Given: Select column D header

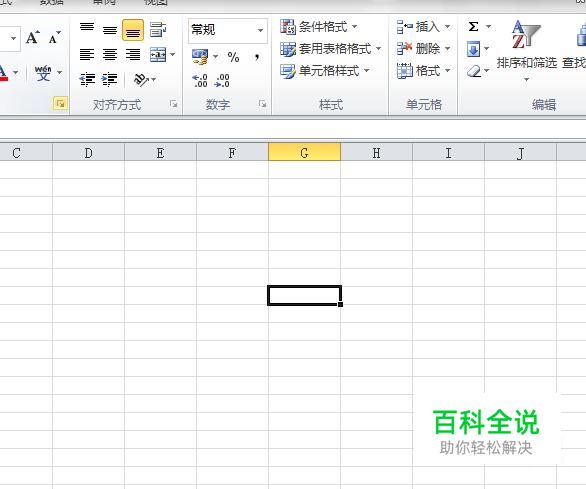Looking at the screenshot, I should point(89,153).
